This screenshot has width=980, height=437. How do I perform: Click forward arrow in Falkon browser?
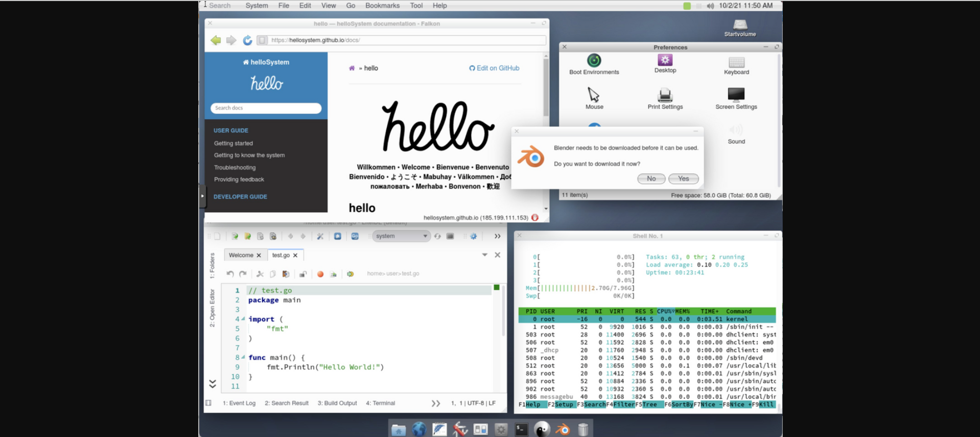[231, 40]
